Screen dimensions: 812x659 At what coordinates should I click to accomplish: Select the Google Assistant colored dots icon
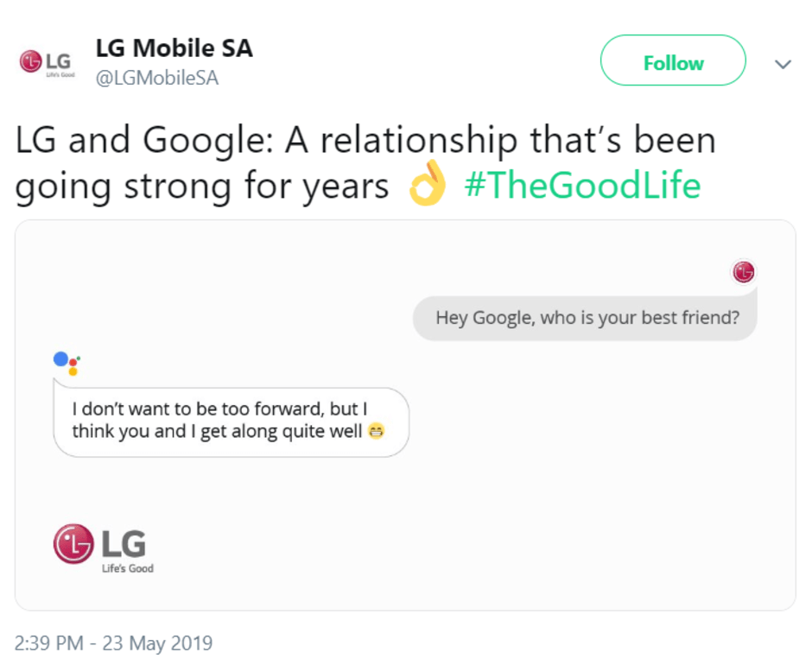(x=64, y=362)
